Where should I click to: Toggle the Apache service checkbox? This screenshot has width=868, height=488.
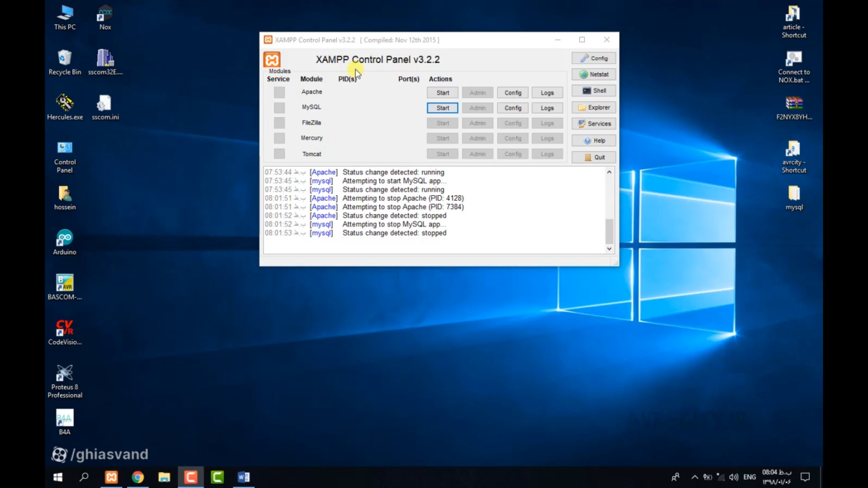279,93
